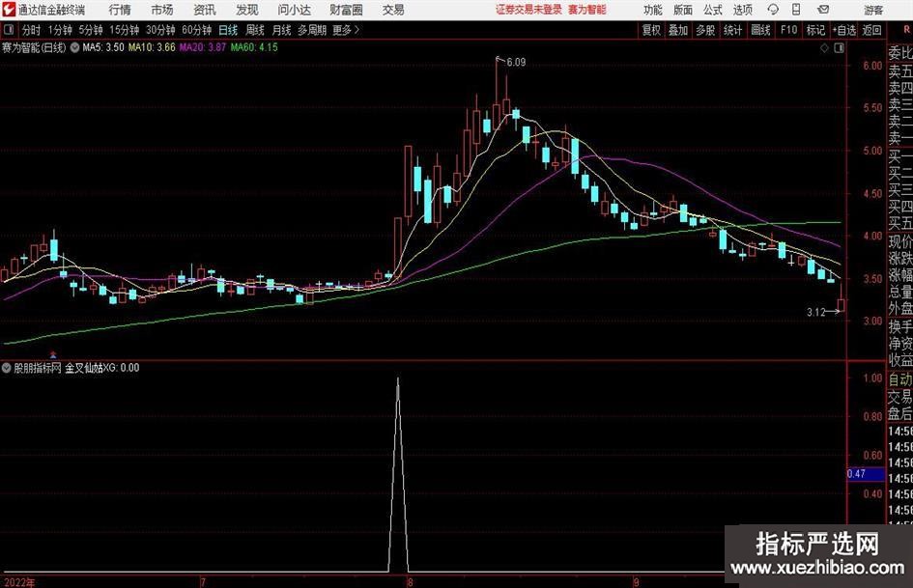
Task: Click the sidebar panel icon left of 分时
Action: 9,30
